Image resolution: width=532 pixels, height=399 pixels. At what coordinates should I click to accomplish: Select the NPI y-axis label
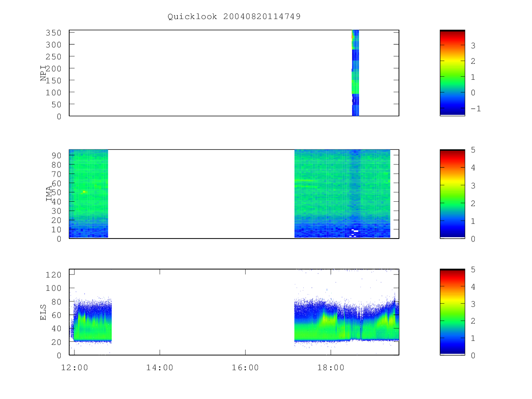(x=43, y=73)
